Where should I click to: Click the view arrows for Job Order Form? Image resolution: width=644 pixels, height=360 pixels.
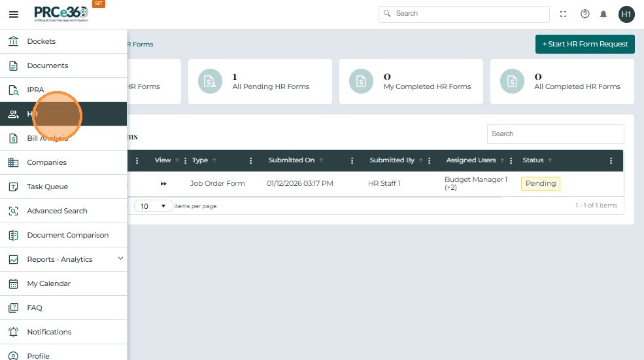point(163,184)
